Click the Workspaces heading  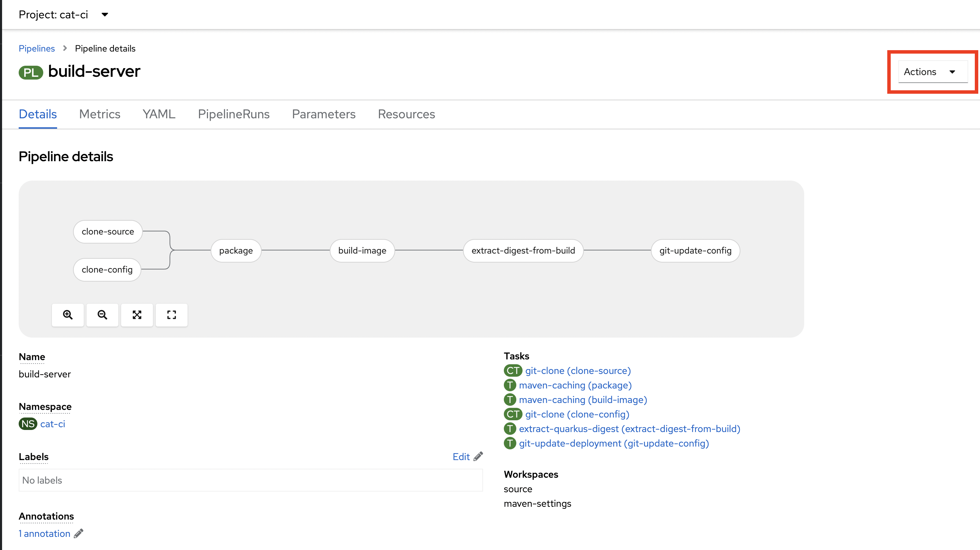531,474
